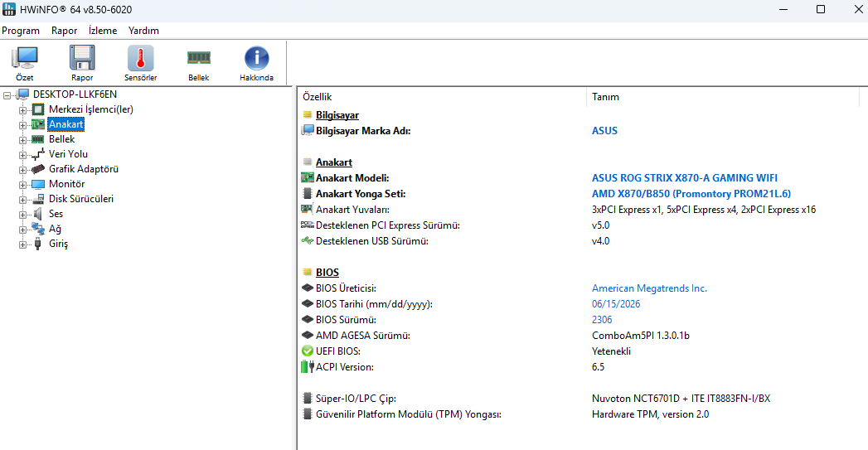Click the motherboard icon next to Anakart tree item
Screen dimensions: 868x450
38,124
